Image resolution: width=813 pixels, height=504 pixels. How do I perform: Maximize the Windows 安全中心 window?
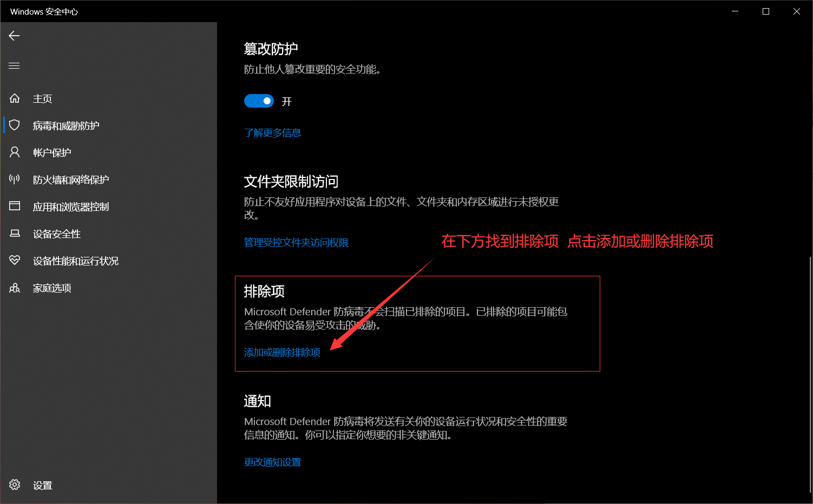point(766,11)
